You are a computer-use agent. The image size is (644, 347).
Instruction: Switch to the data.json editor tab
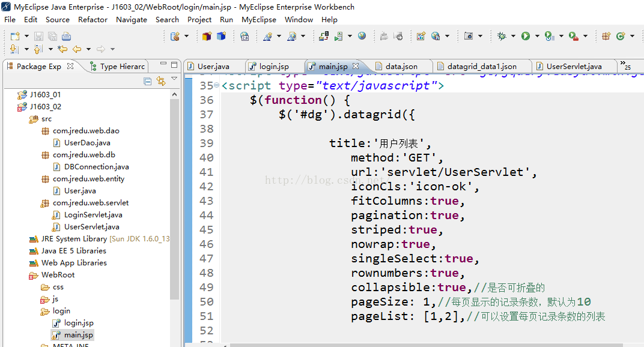[x=401, y=66]
